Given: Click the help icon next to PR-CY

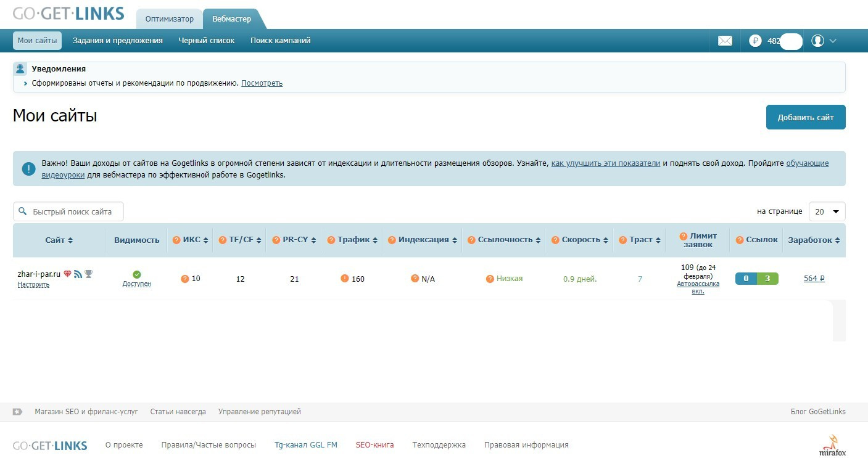Looking at the screenshot, I should click(x=276, y=240).
